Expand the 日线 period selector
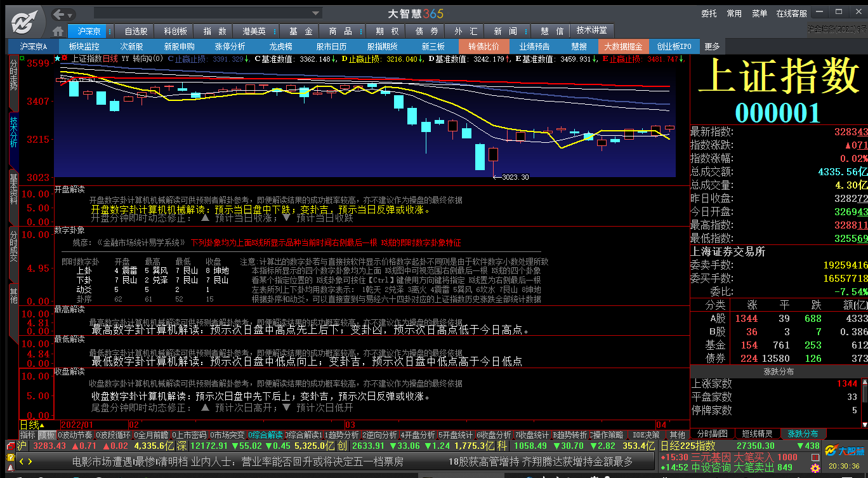Screen dimensions: 868x478 click(x=41, y=425)
